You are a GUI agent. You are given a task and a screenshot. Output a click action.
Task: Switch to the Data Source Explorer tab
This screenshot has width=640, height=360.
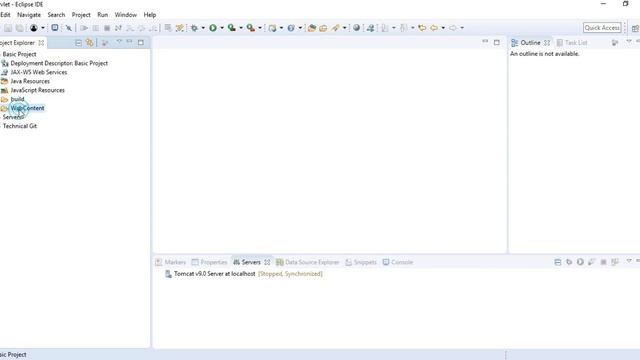(308, 262)
